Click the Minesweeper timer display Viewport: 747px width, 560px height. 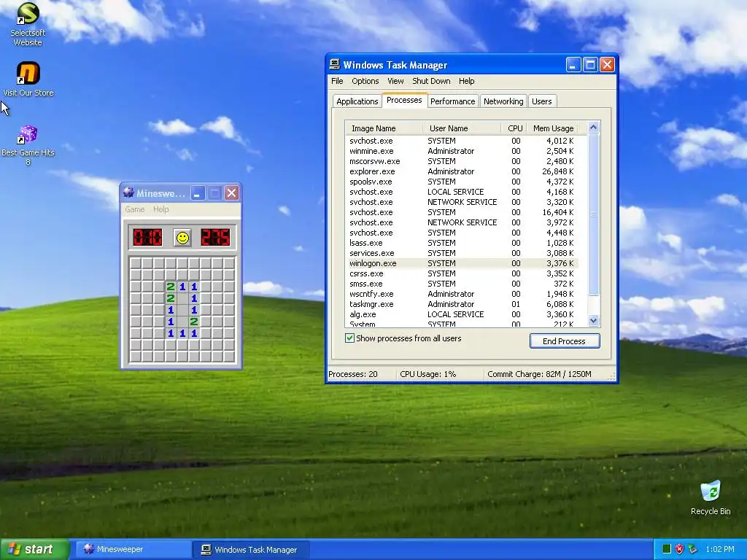pos(215,237)
